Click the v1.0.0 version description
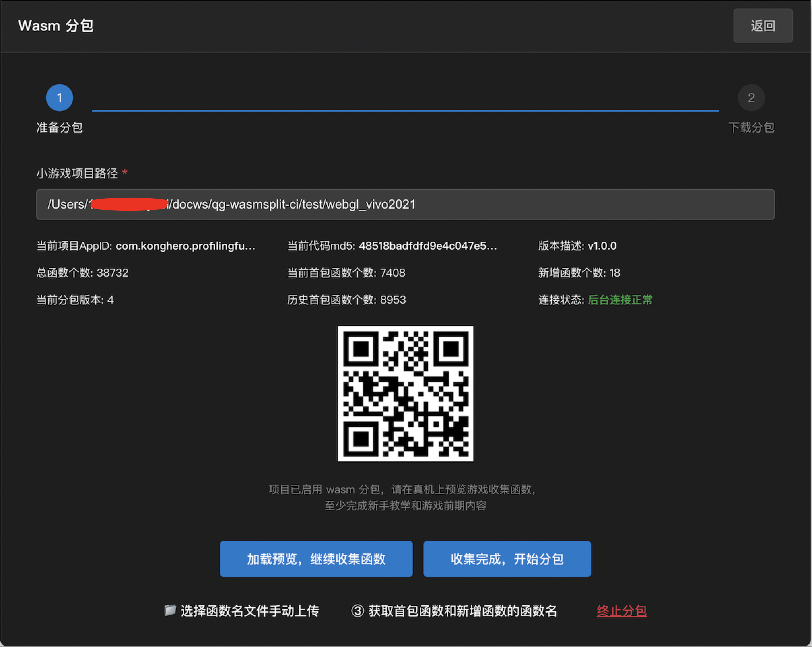The height and width of the screenshot is (647, 812). (x=602, y=246)
